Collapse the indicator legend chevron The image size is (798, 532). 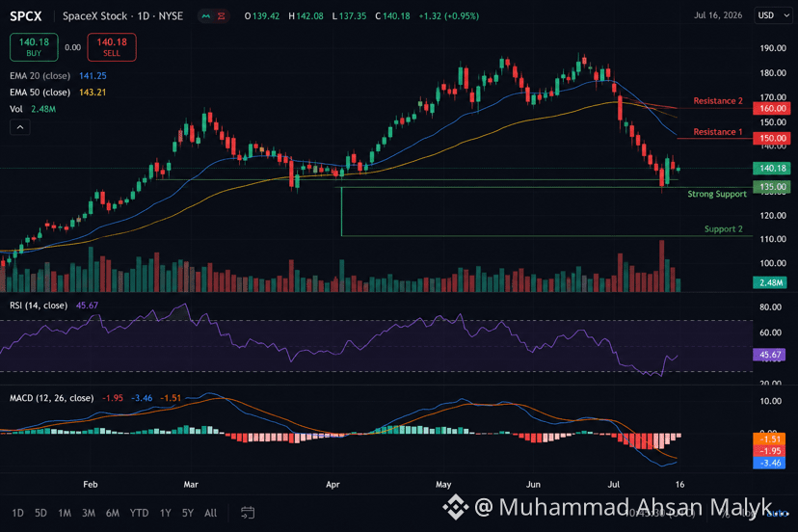(x=20, y=127)
